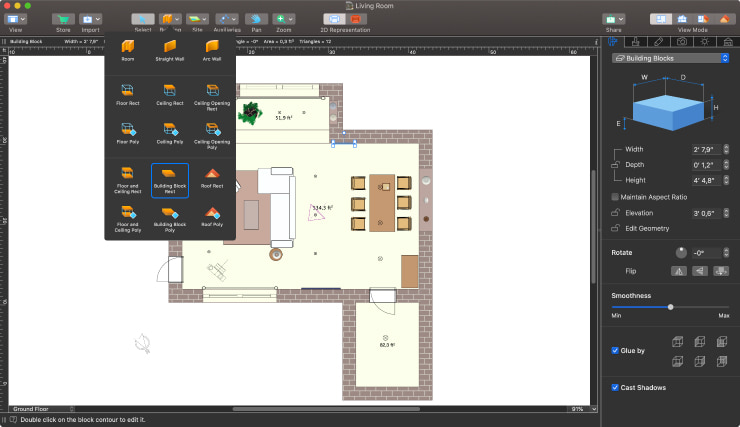Select Floor and Ceiling Poly tool
740x427 pixels.
pos(127,219)
